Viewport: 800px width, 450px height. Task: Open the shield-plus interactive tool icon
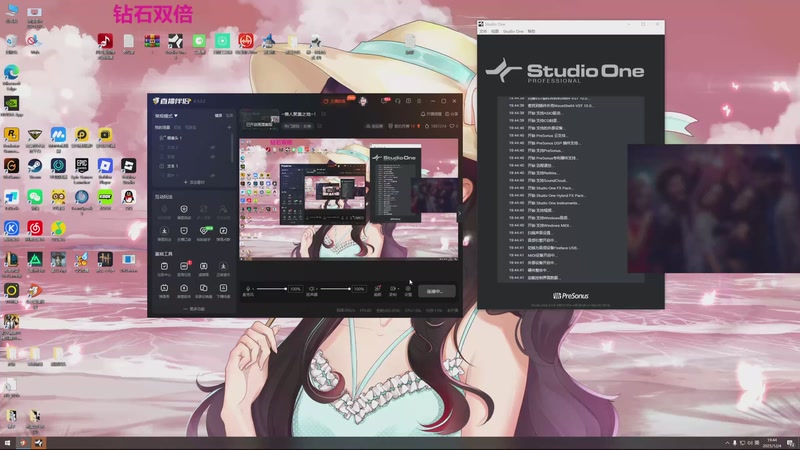[x=184, y=211]
